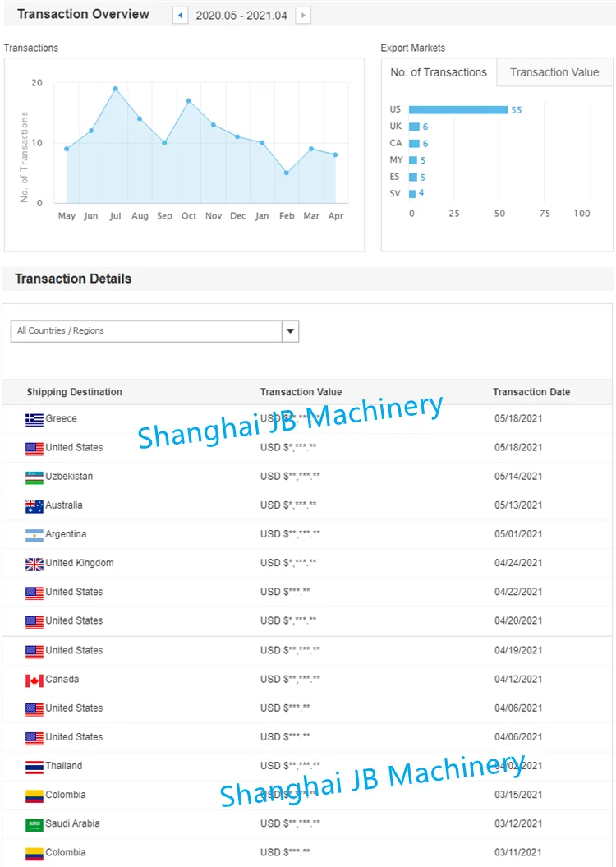Click the Shipping Destination column header
616x867 pixels.
(75, 392)
